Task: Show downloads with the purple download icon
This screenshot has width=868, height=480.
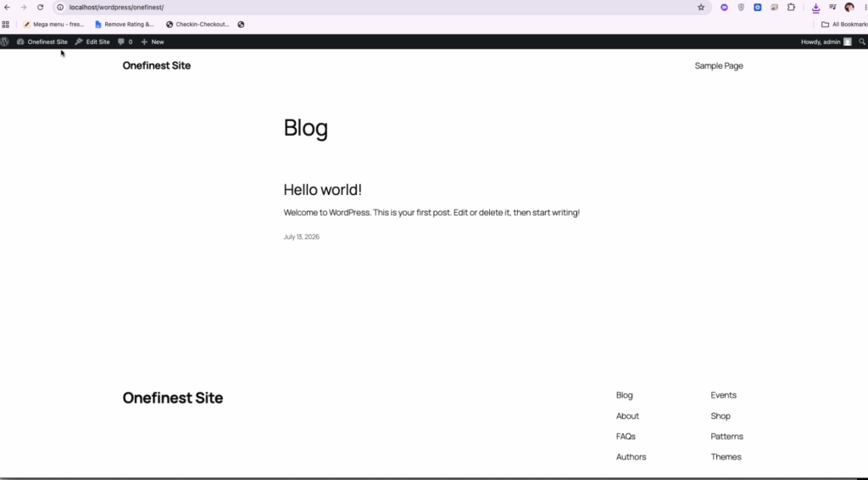Action: pos(815,8)
